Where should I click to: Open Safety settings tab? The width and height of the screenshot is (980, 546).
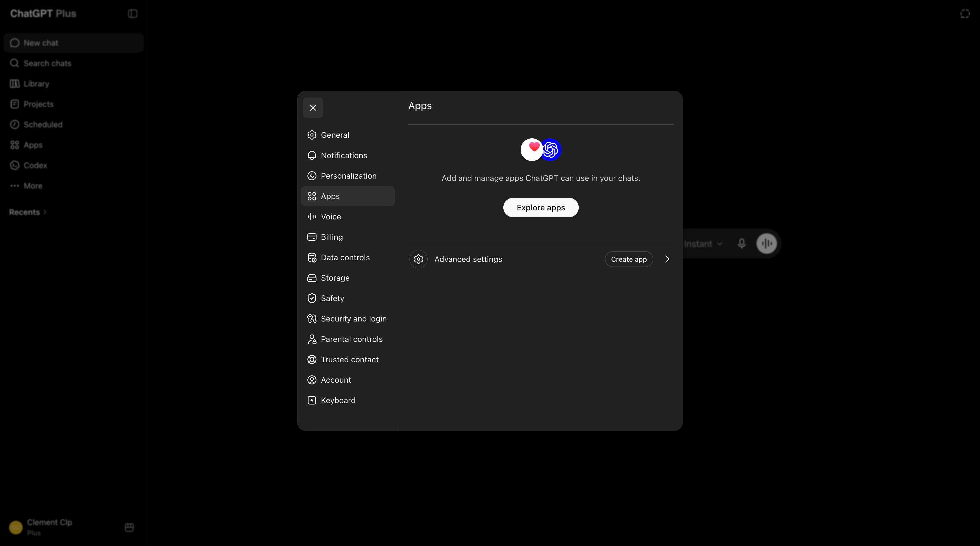[348, 298]
